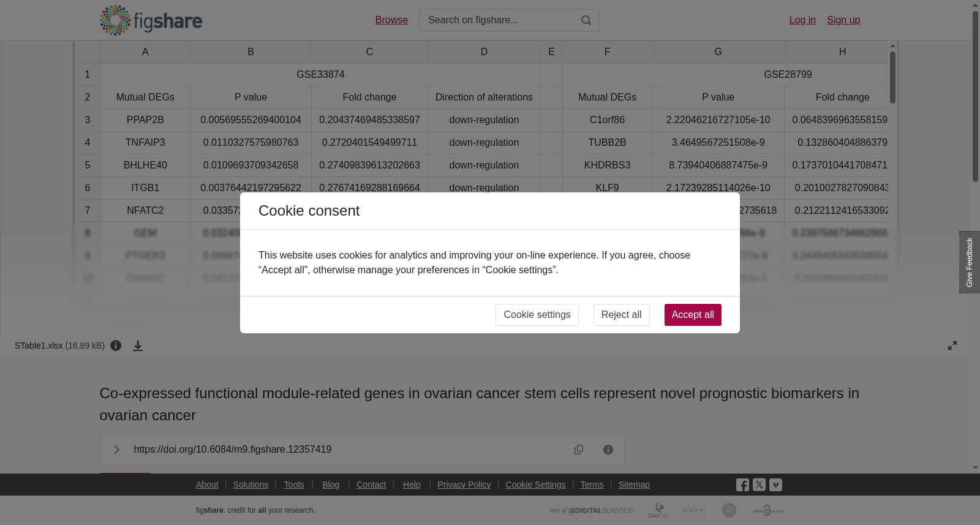Click the C1orf86 cell
The height and width of the screenshot is (525, 980).
click(x=607, y=120)
